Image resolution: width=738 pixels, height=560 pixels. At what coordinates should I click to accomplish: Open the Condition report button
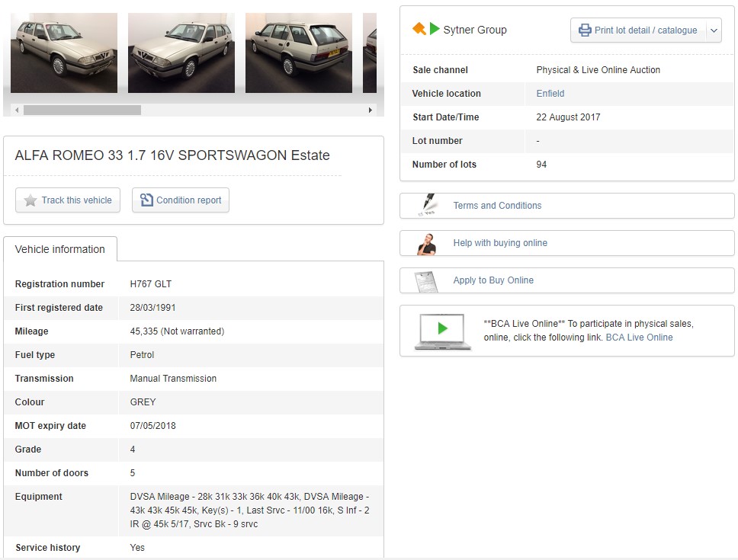181,200
